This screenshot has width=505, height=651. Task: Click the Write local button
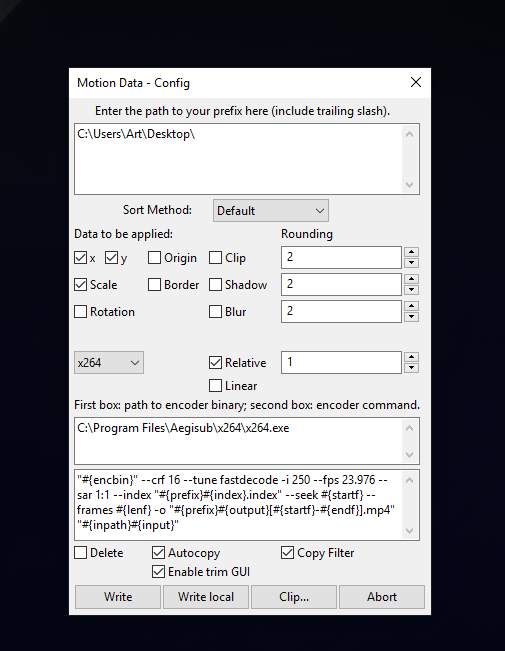206,597
